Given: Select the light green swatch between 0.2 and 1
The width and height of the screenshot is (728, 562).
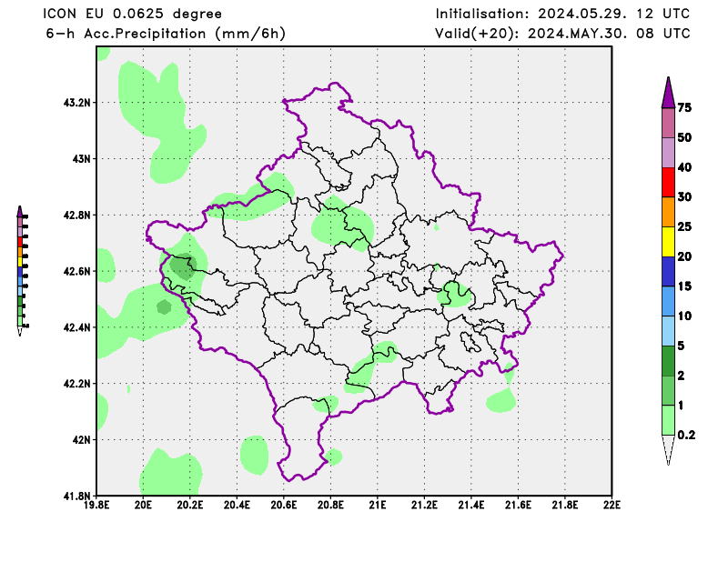Looking at the screenshot, I should pyautogui.click(x=668, y=420).
